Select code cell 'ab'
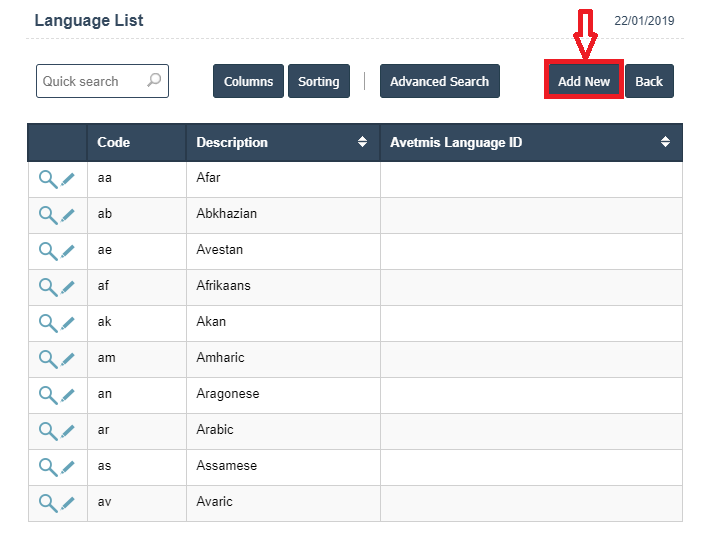Viewport: 706px width, 541px height. click(137, 216)
